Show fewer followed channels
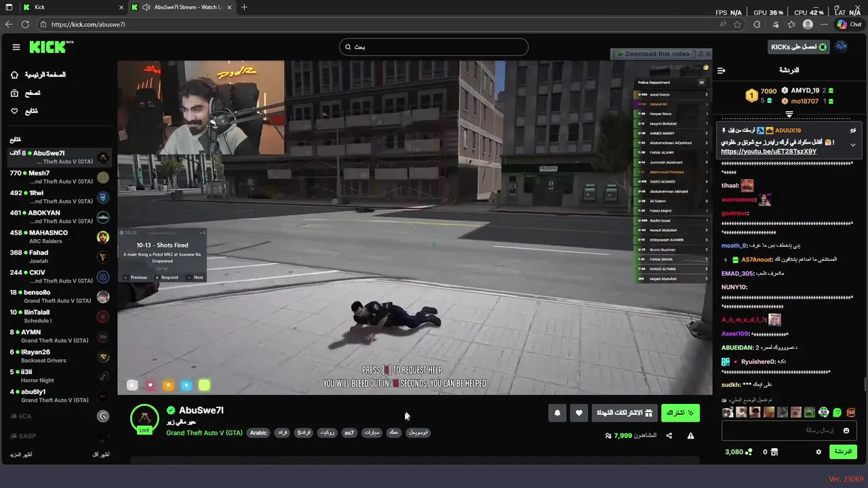The height and width of the screenshot is (488, 868). 100,454
